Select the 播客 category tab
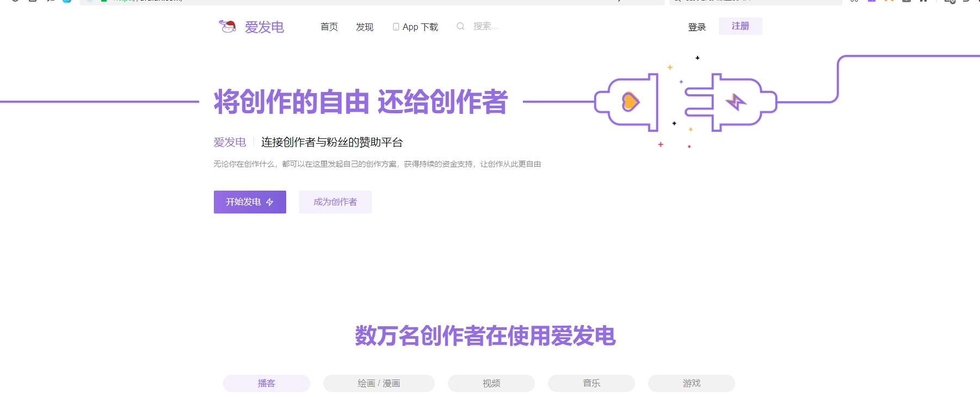 click(x=267, y=383)
